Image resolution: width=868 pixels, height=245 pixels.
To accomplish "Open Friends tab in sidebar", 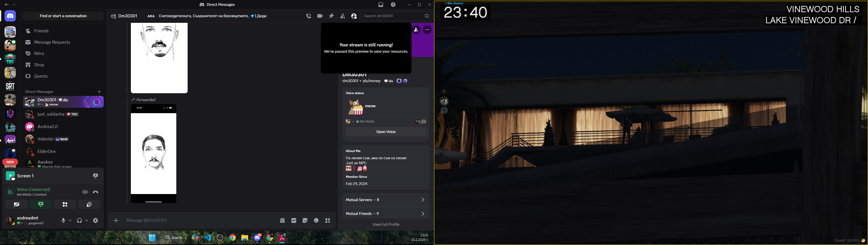I will (41, 31).
